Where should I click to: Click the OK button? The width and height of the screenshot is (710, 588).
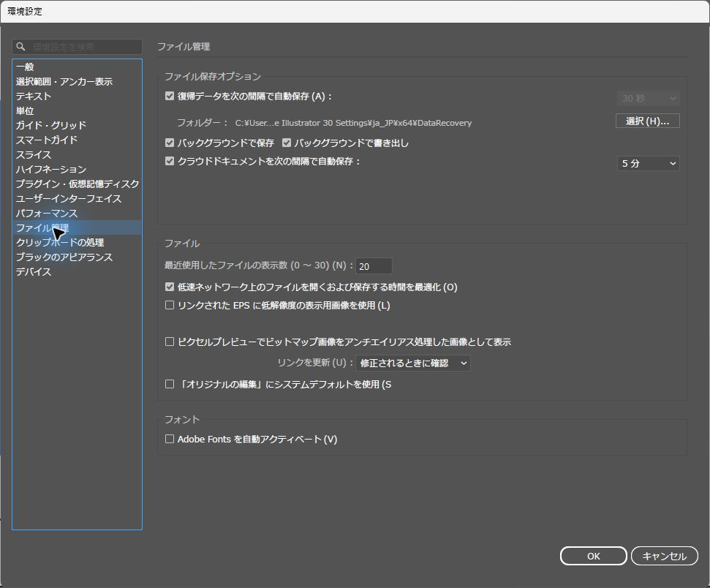(593, 556)
